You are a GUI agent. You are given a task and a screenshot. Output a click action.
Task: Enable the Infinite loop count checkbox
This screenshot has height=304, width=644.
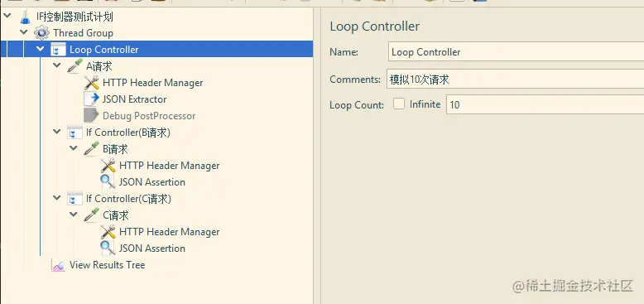(x=399, y=104)
